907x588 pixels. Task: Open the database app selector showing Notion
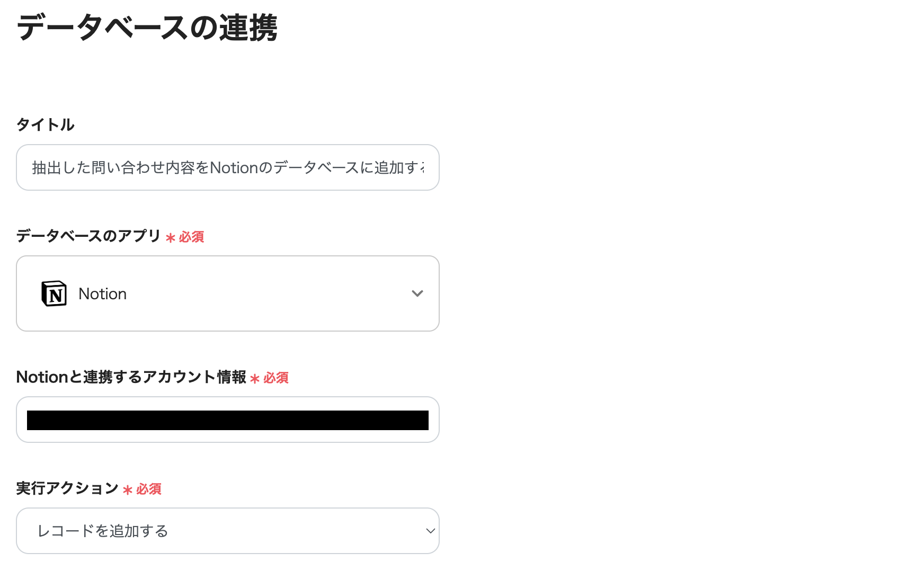pos(227,293)
